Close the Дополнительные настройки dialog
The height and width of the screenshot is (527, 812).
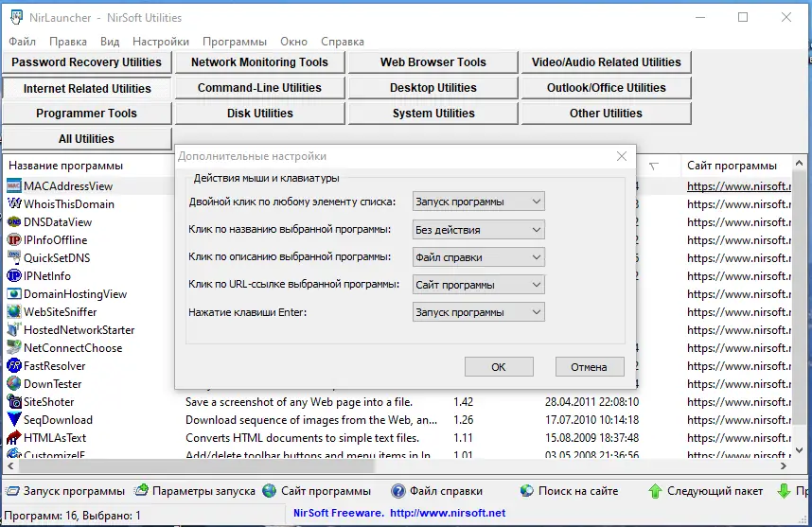[x=622, y=156]
